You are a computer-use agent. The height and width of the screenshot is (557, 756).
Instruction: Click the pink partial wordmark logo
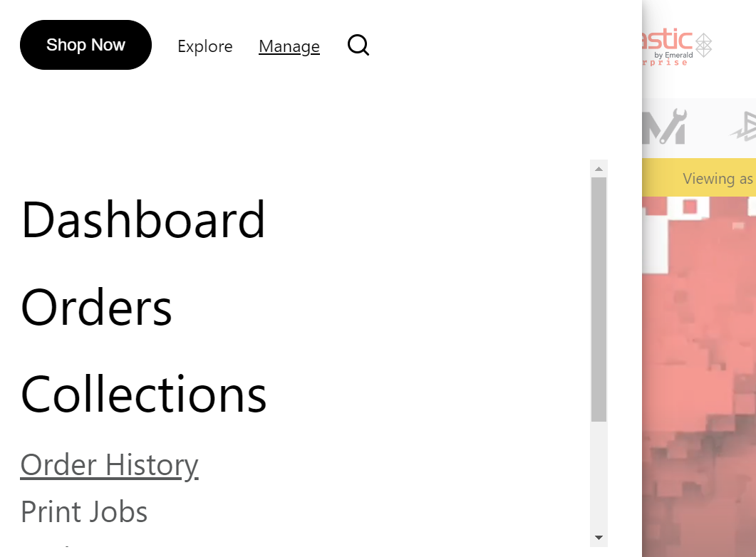coord(668,40)
